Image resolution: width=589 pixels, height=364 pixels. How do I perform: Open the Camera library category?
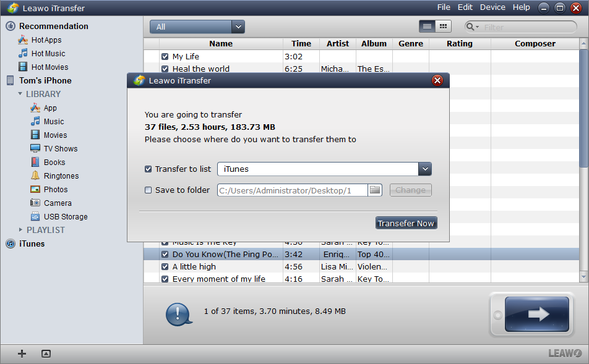tap(58, 203)
